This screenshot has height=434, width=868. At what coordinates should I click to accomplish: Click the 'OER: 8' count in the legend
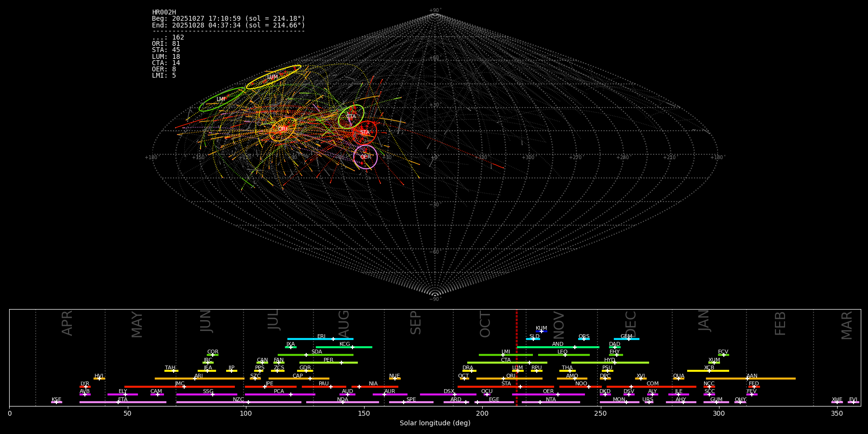(x=164, y=69)
